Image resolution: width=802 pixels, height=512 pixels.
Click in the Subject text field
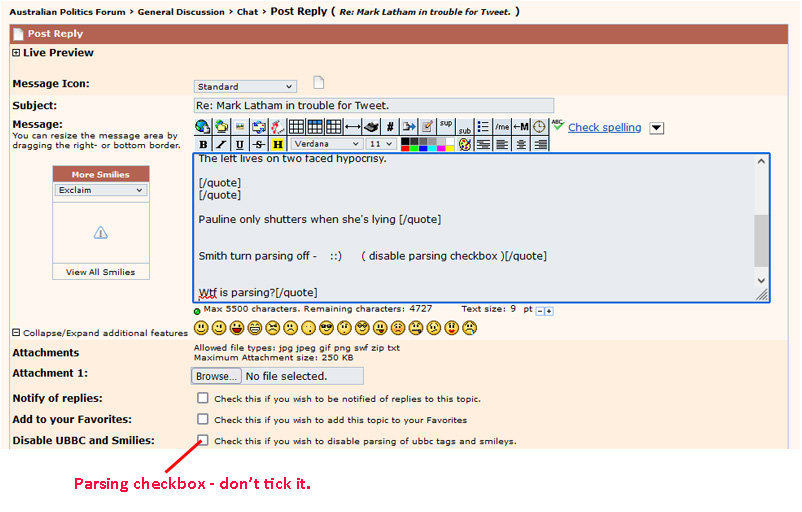tap(373, 105)
